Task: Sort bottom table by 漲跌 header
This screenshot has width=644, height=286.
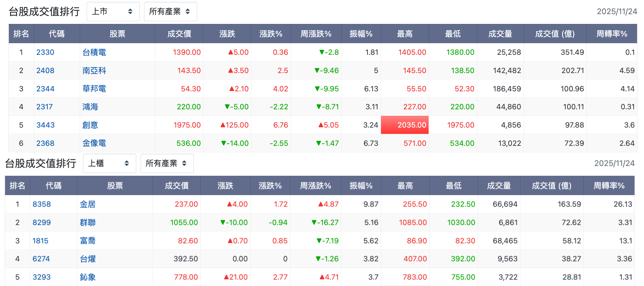Action: (x=225, y=186)
